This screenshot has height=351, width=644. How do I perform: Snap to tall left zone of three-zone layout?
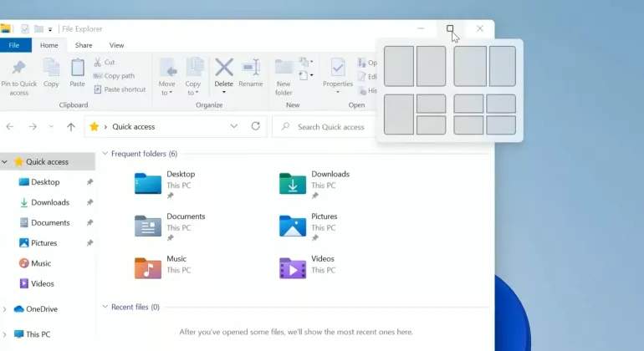399,114
